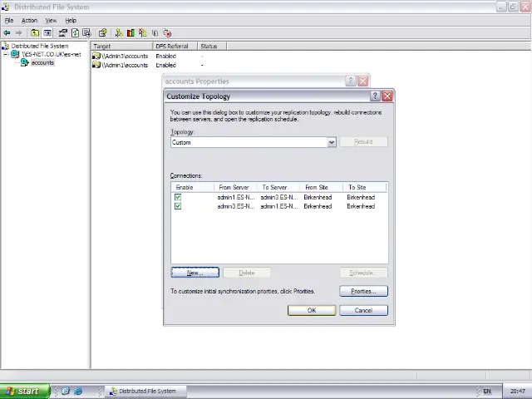Viewport: 532px width, 399px height.
Task: Open Internet Explorer from the quick launch
Action: (78, 391)
